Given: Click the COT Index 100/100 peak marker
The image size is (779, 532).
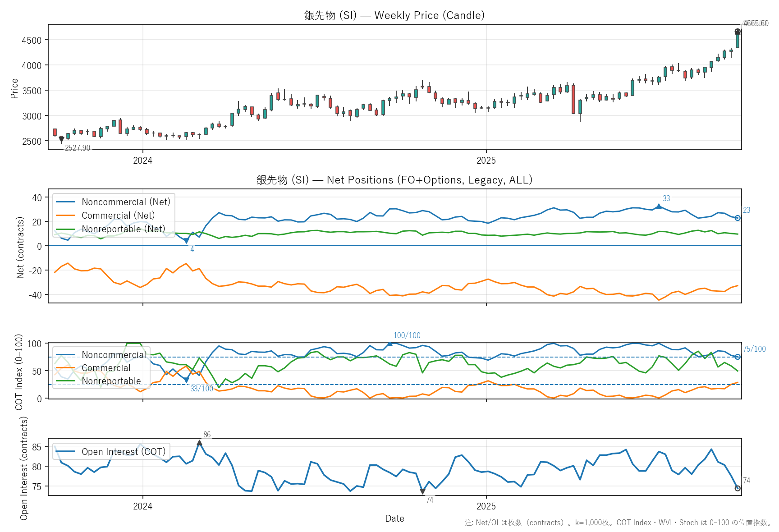Looking at the screenshot, I should click(x=390, y=344).
